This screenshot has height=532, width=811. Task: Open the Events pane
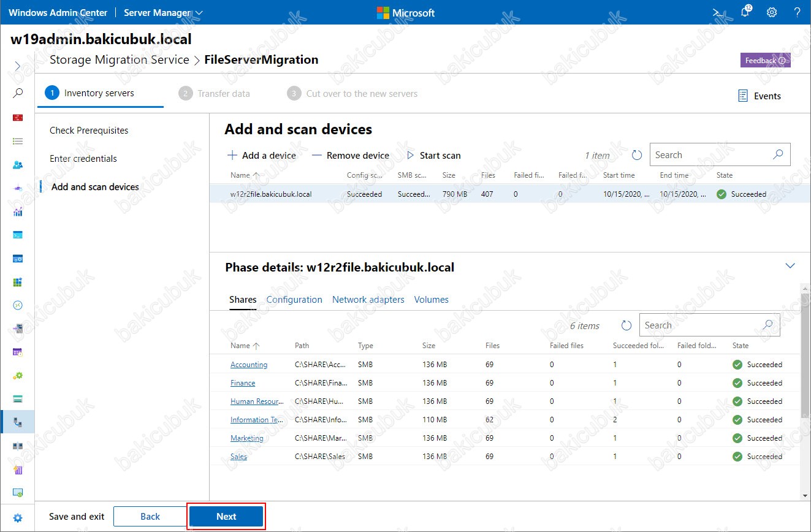tap(760, 96)
